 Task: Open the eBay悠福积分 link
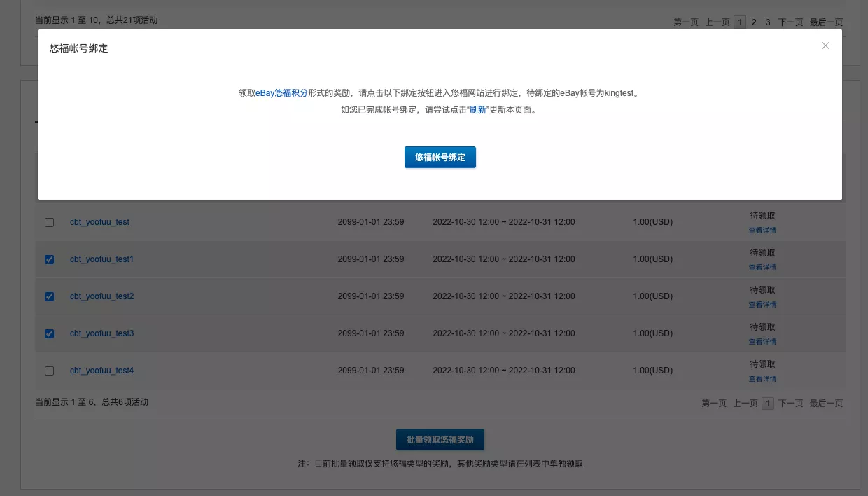(280, 92)
